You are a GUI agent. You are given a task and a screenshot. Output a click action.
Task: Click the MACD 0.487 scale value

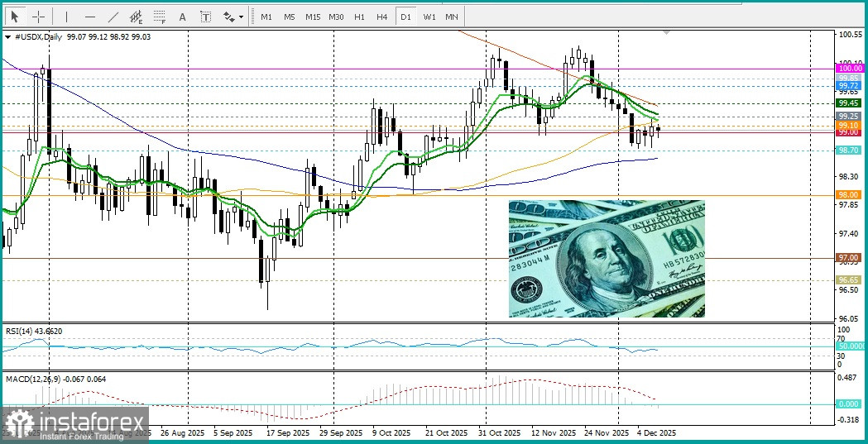click(849, 378)
